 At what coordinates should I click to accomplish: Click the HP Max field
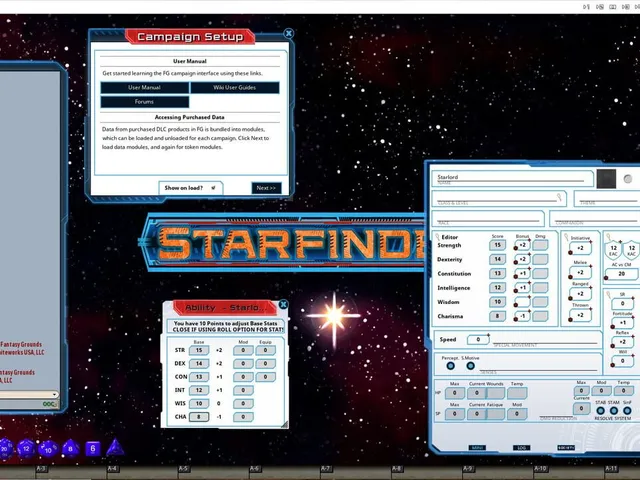[x=455, y=393]
